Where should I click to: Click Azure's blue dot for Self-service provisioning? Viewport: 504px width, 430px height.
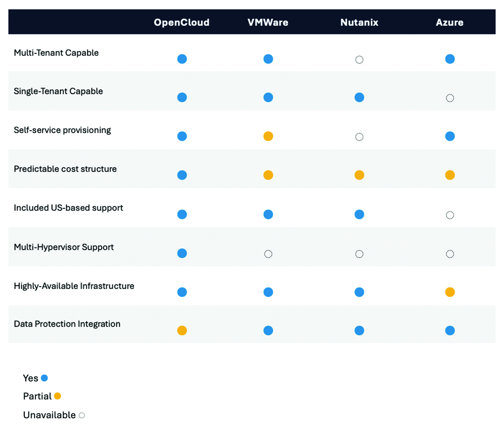pos(450,136)
